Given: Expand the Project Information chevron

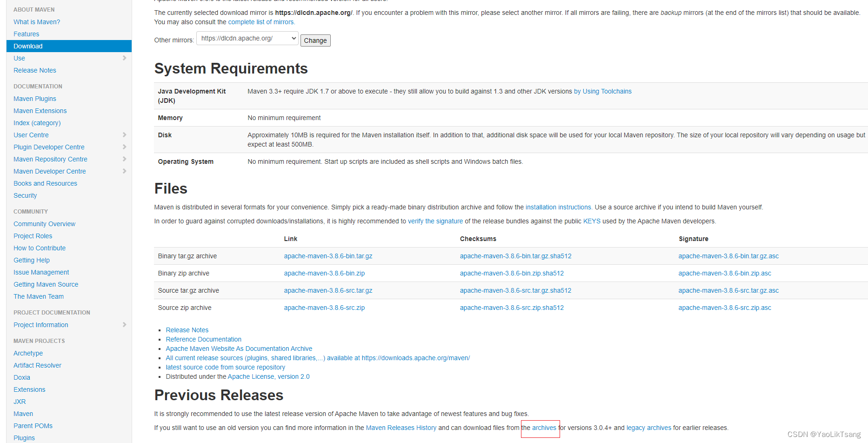Looking at the screenshot, I should point(124,325).
